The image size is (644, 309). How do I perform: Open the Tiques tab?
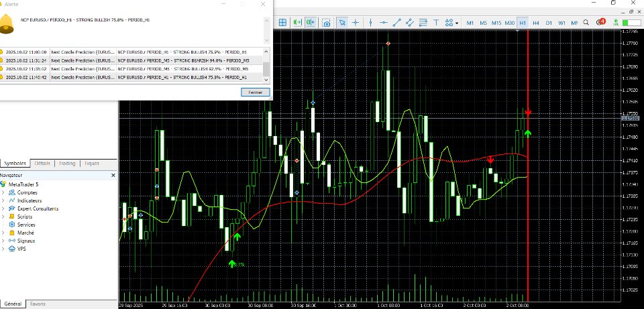point(92,164)
